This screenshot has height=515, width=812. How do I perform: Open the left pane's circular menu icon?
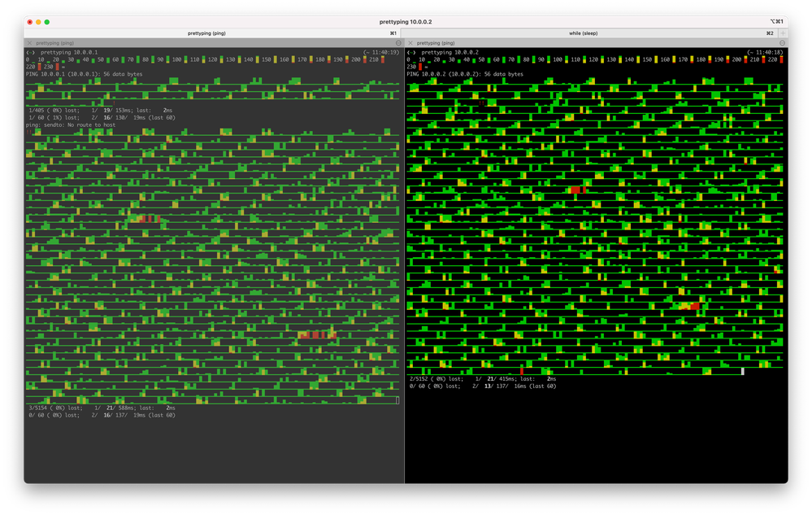(x=398, y=43)
